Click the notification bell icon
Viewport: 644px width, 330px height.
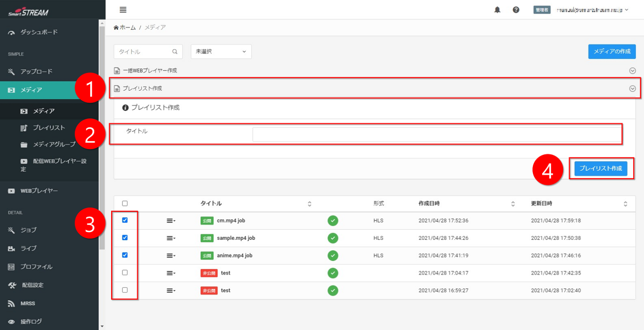point(497,10)
